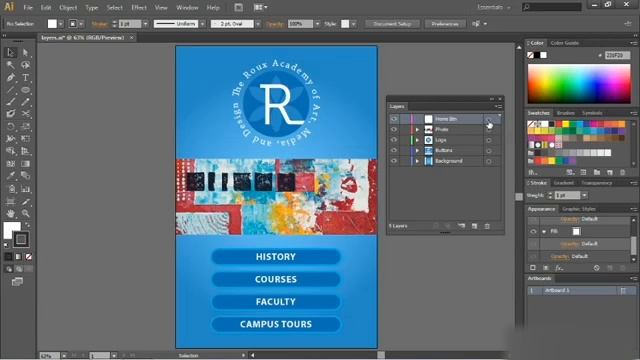Open the Uniform variable width profile dropdown

coord(202,24)
